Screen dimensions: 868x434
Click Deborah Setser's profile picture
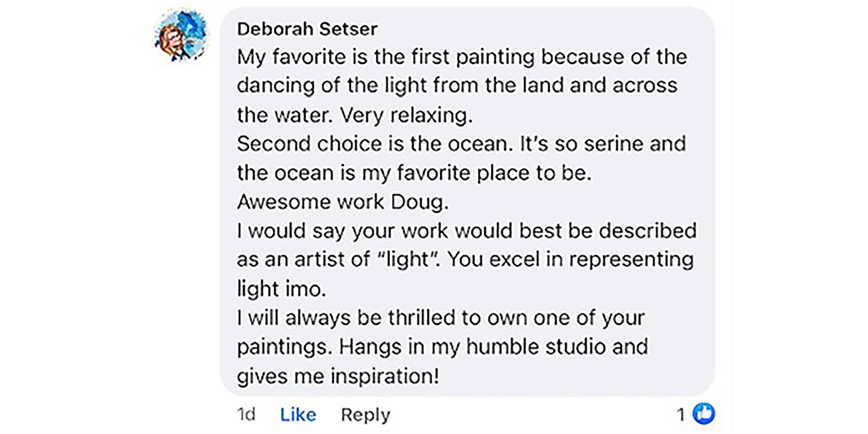point(181,35)
